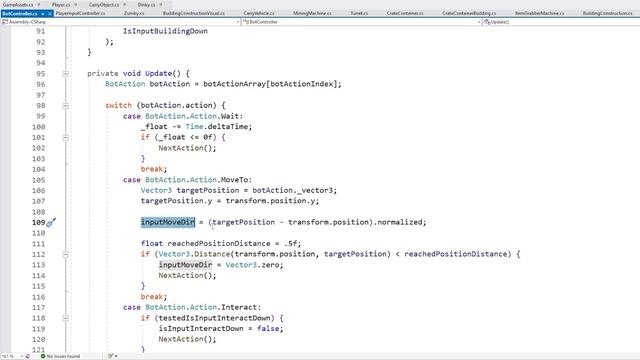This screenshot has height=360, width=640.
Task: Click the pin icon on CarryObject.cs tab
Action: tap(124, 4)
